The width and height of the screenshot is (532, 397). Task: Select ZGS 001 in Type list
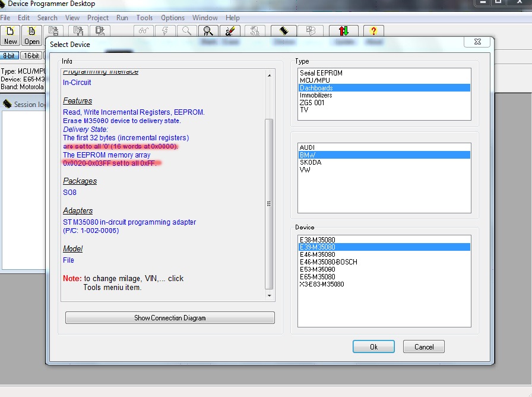pyautogui.click(x=384, y=103)
